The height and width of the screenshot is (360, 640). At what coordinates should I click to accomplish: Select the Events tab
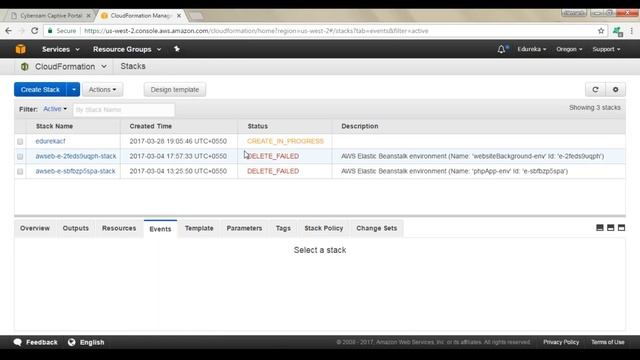(x=160, y=229)
